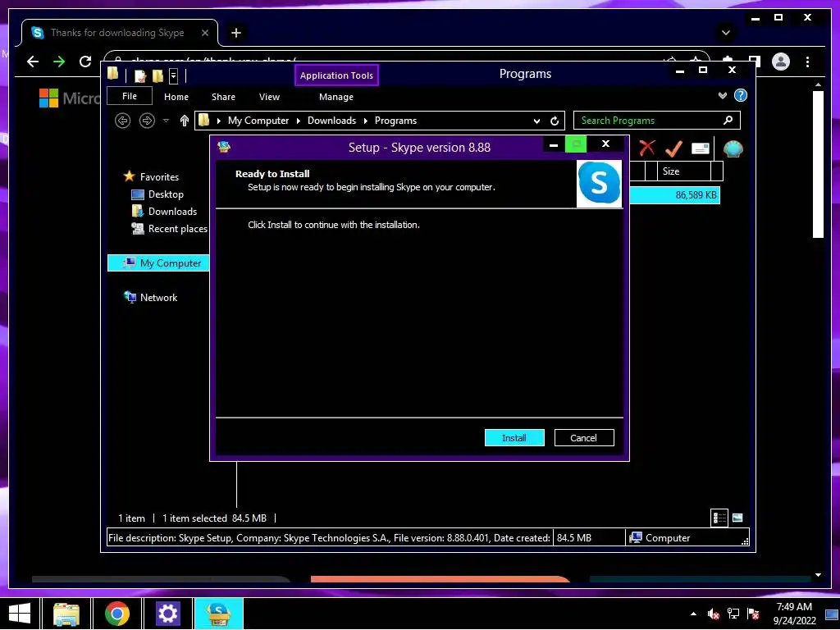Open the Manage ribbon tab
840x630 pixels.
pyautogui.click(x=336, y=97)
